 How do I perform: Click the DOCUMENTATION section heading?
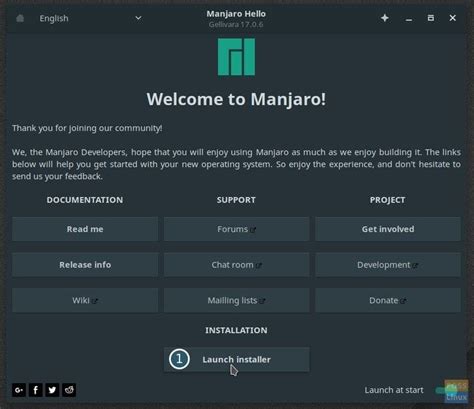85,200
